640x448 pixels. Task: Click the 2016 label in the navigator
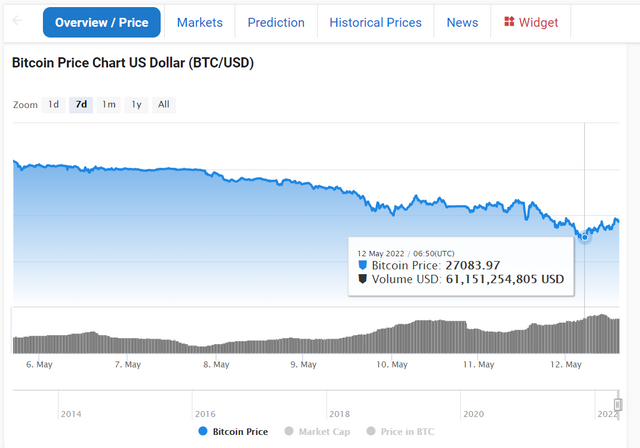point(205,414)
